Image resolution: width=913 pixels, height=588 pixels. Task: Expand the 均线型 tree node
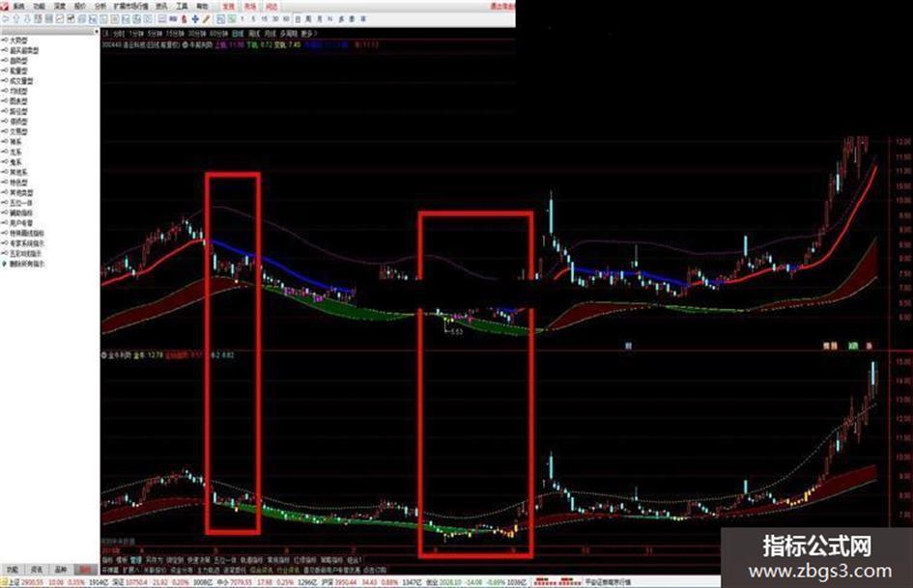click(x=18, y=91)
